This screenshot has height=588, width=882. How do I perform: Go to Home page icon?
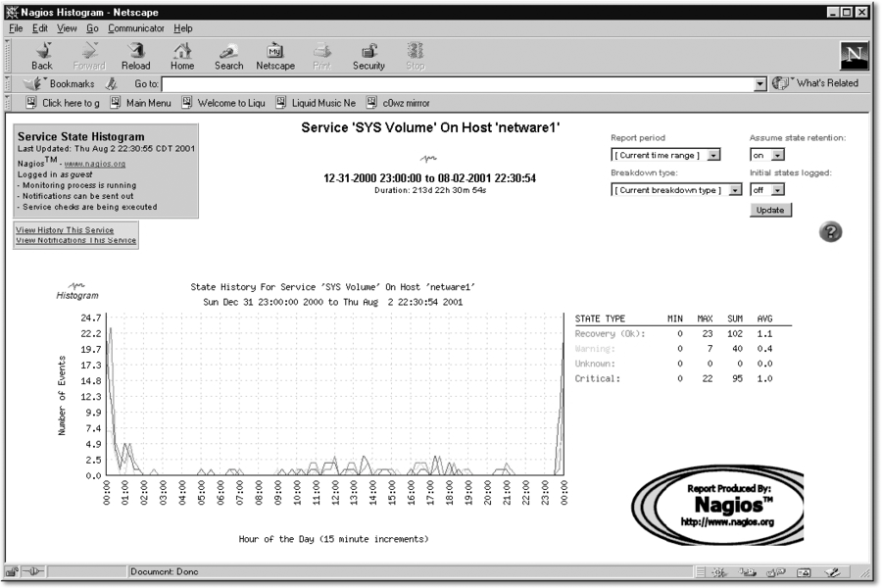point(182,51)
